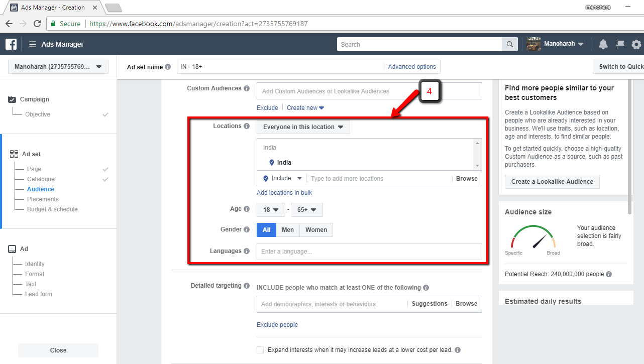The height and width of the screenshot is (364, 644).
Task: Go to Identity step in sidebar
Action: (35, 264)
